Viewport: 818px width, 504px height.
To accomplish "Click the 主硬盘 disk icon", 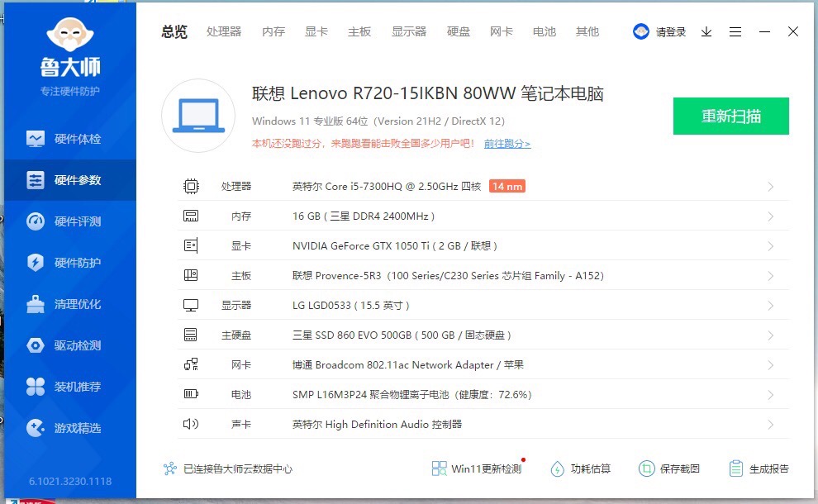I will 191,335.
